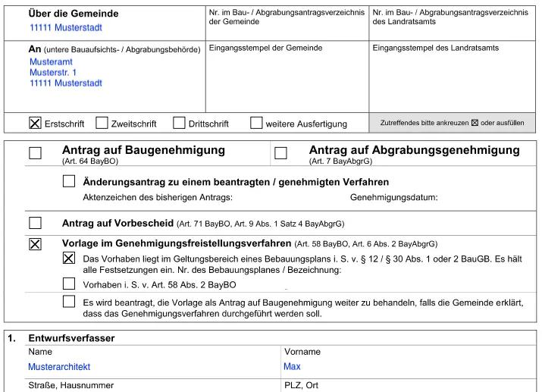Screen dimensions: 542x392
Task: Click 'An (untere Bauaufsichts- / Abgrabungsbehörde)' label
Action: tap(114, 49)
